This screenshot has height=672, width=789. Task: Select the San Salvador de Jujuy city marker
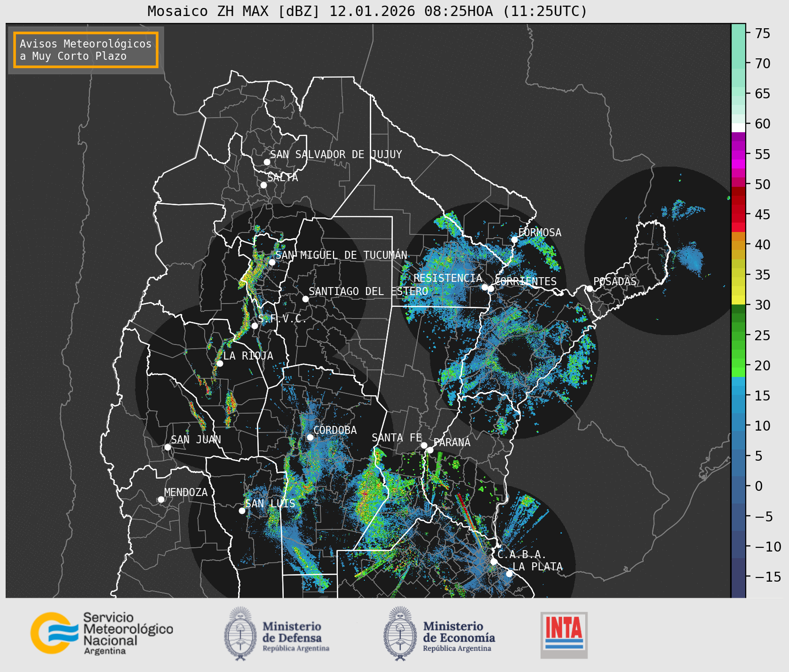point(267,162)
